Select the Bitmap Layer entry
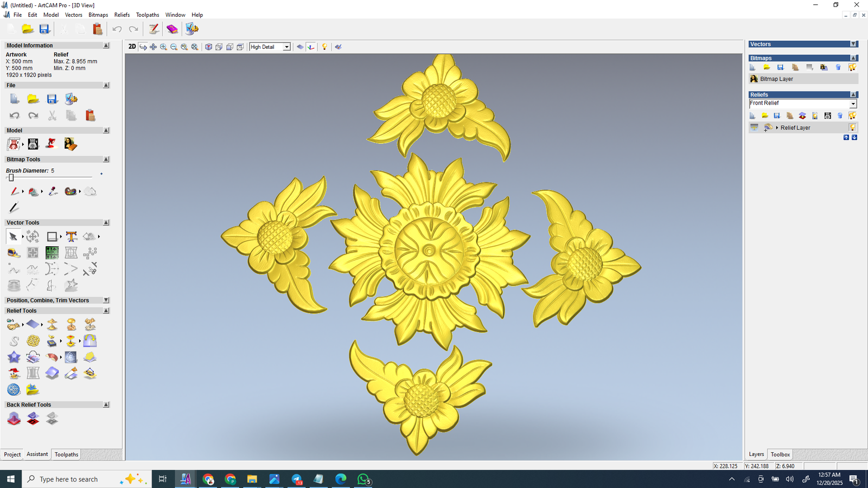The width and height of the screenshot is (868, 488). pos(776,79)
